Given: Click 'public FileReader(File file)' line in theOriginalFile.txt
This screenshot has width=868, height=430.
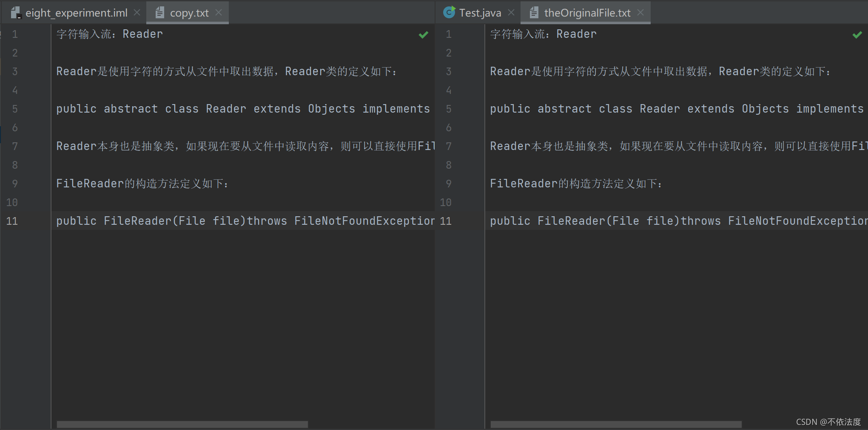Looking at the screenshot, I should 679,221.
